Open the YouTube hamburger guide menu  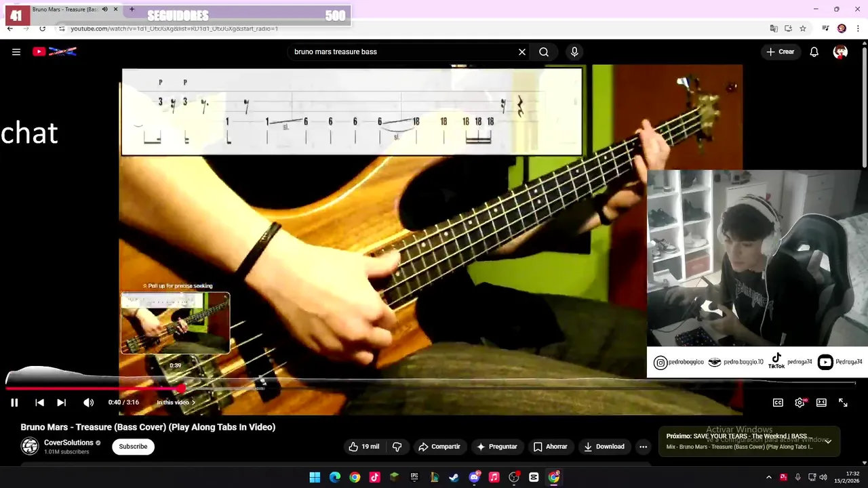tap(16, 52)
